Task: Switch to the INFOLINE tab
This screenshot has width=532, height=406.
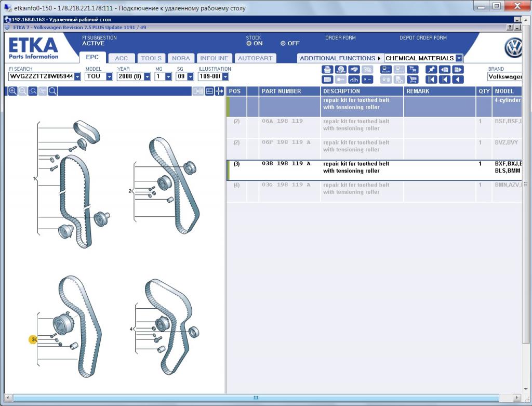Action: (214, 58)
